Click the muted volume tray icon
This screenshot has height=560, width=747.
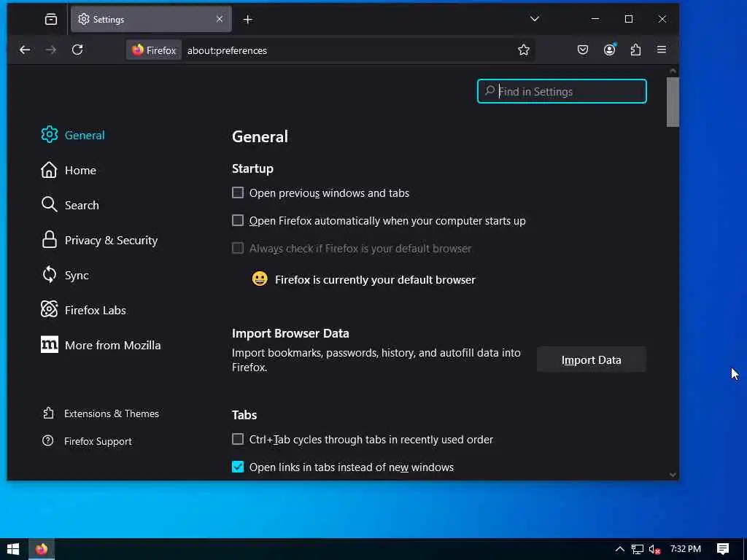(x=654, y=550)
